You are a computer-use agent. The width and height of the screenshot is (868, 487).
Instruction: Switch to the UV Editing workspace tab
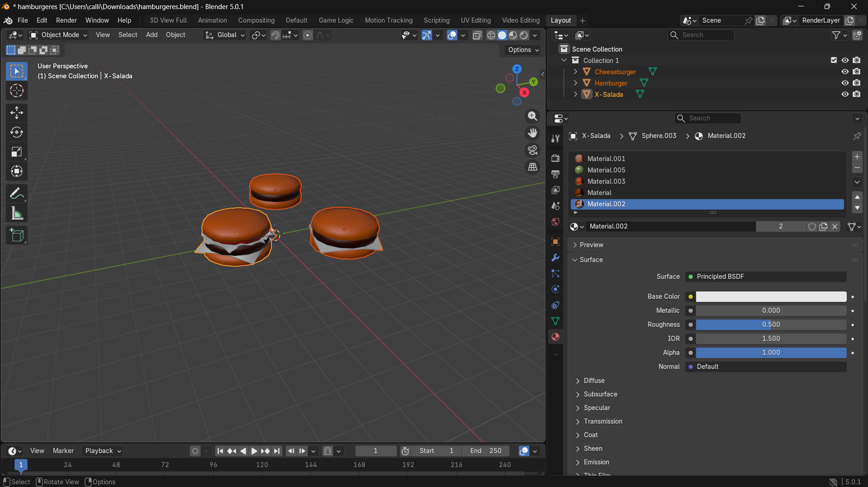coord(475,20)
